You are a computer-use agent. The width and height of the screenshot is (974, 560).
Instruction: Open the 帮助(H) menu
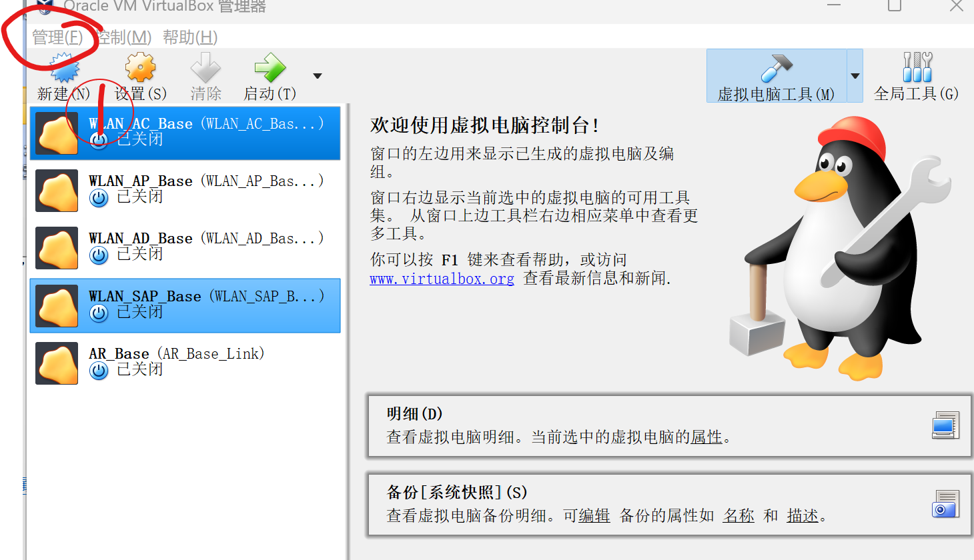point(190,37)
